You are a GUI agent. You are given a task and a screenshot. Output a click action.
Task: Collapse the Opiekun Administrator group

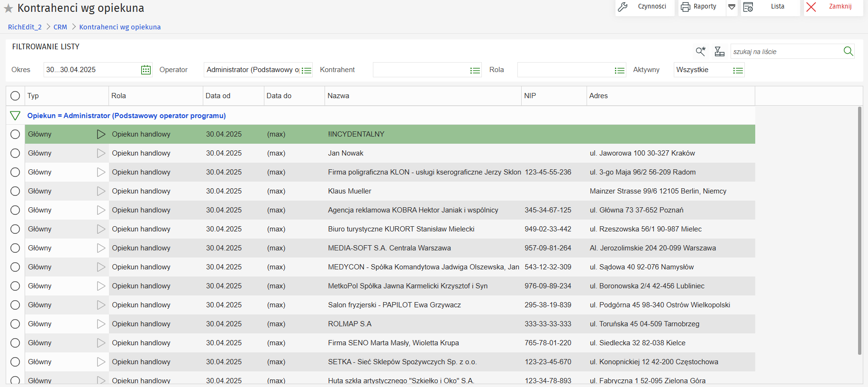(x=15, y=116)
